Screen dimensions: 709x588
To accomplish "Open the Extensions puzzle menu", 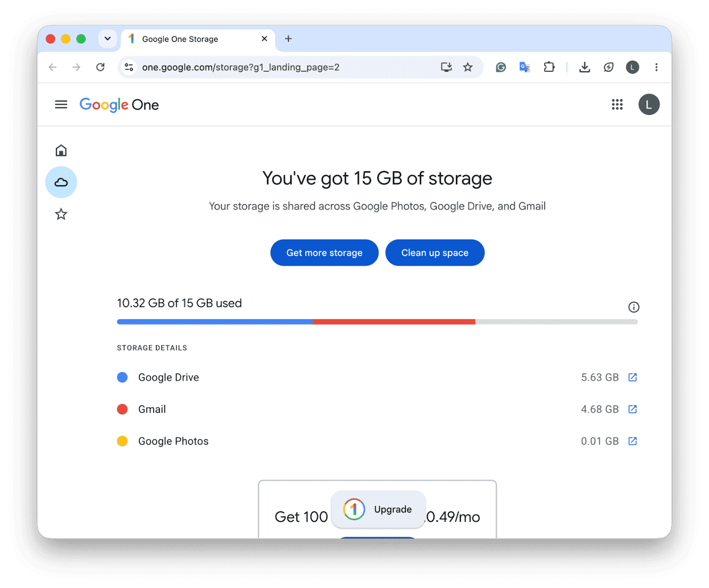I will coord(549,67).
